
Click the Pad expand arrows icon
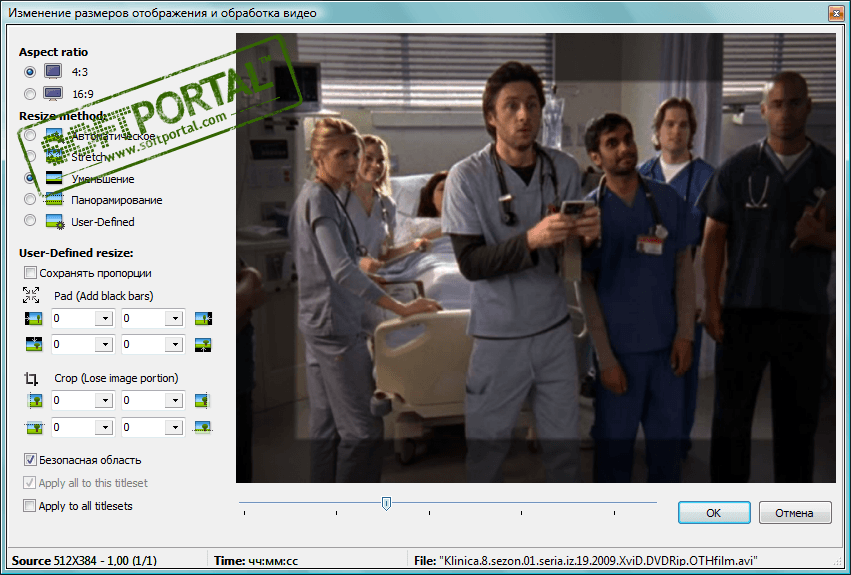(31, 295)
